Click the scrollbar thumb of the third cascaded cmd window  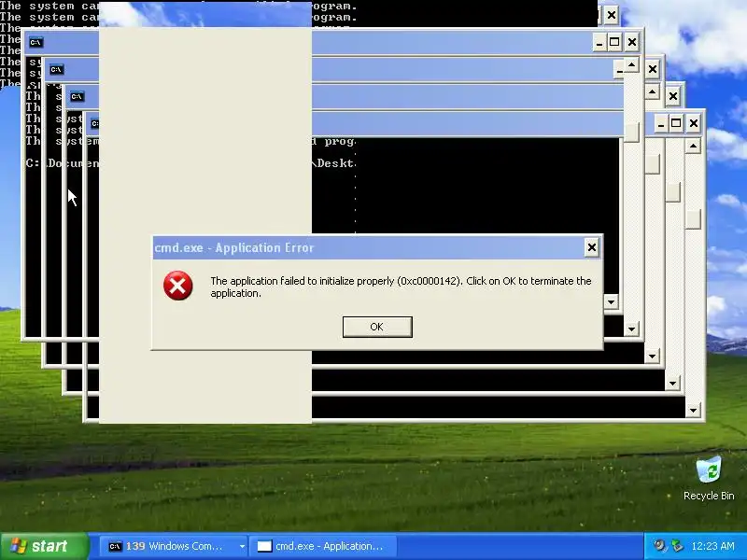[672, 192]
